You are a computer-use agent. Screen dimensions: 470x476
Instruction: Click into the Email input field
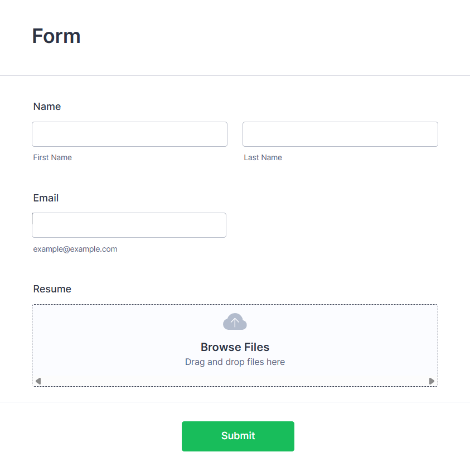129,225
